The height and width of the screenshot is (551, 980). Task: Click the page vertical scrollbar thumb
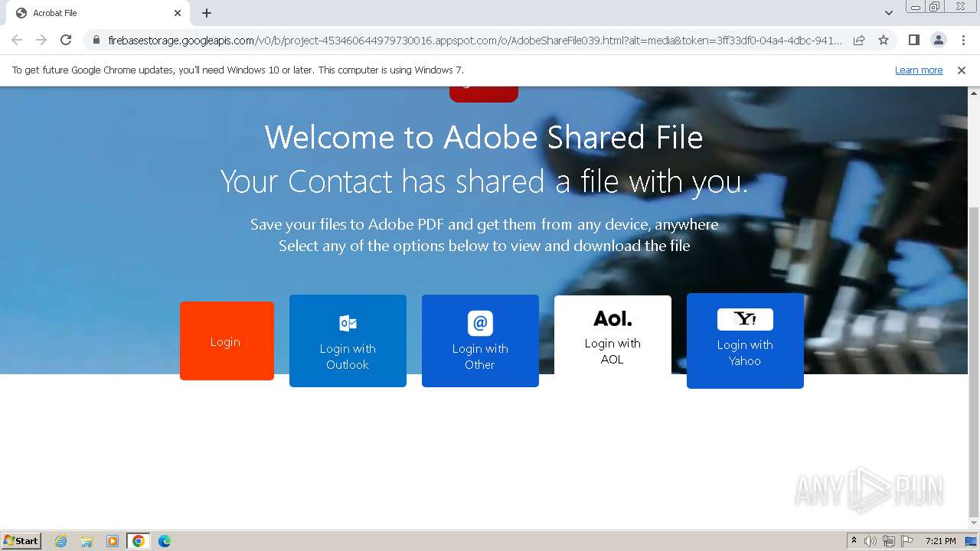974,361
